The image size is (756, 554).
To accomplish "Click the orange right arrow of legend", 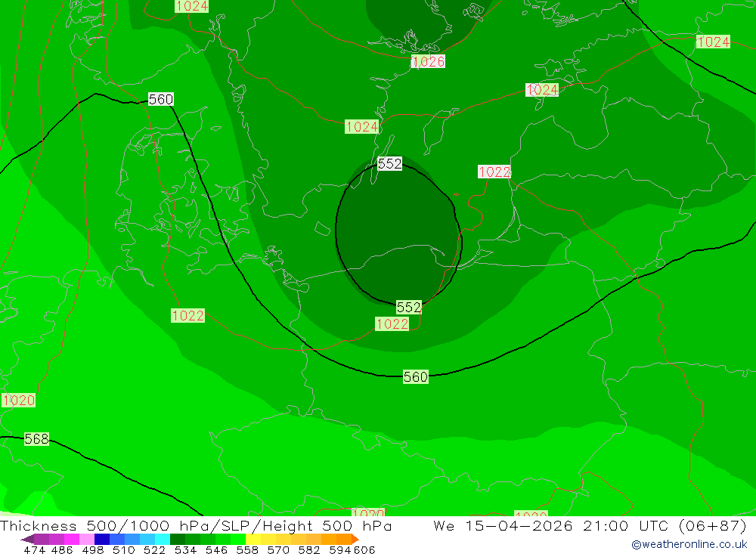I will (x=355, y=539).
